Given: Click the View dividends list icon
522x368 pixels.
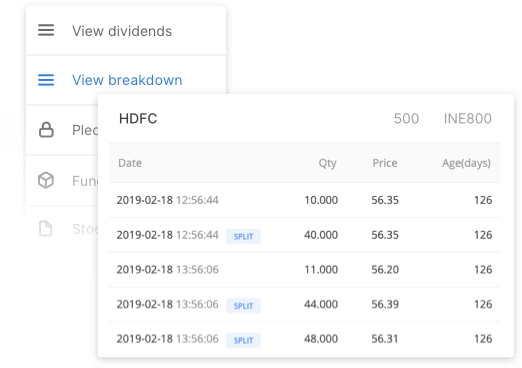Looking at the screenshot, I should [46, 30].
